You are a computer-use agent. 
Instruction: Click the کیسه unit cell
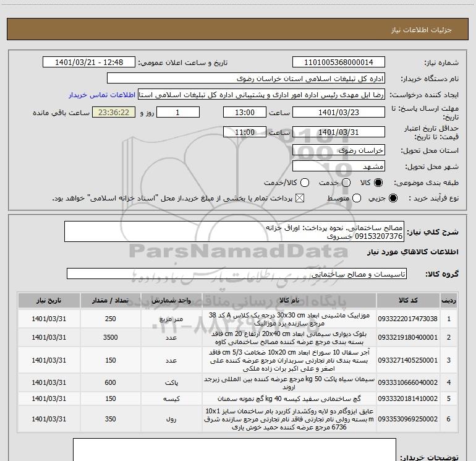171,399
